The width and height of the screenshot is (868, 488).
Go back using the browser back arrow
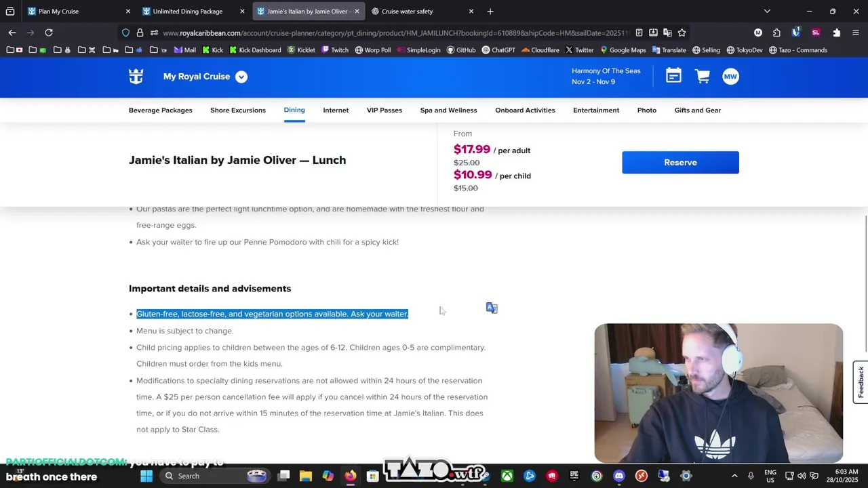[12, 33]
